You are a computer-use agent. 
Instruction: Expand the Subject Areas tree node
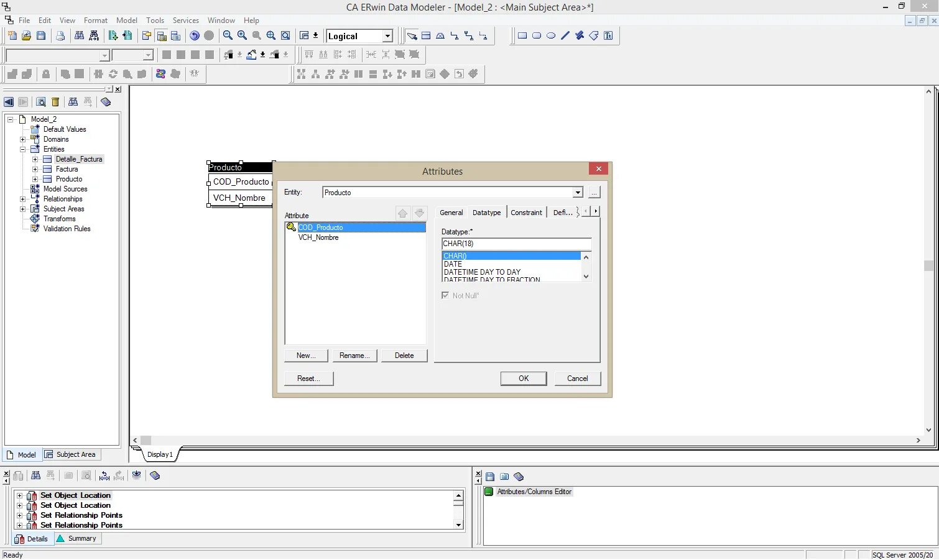pos(23,209)
